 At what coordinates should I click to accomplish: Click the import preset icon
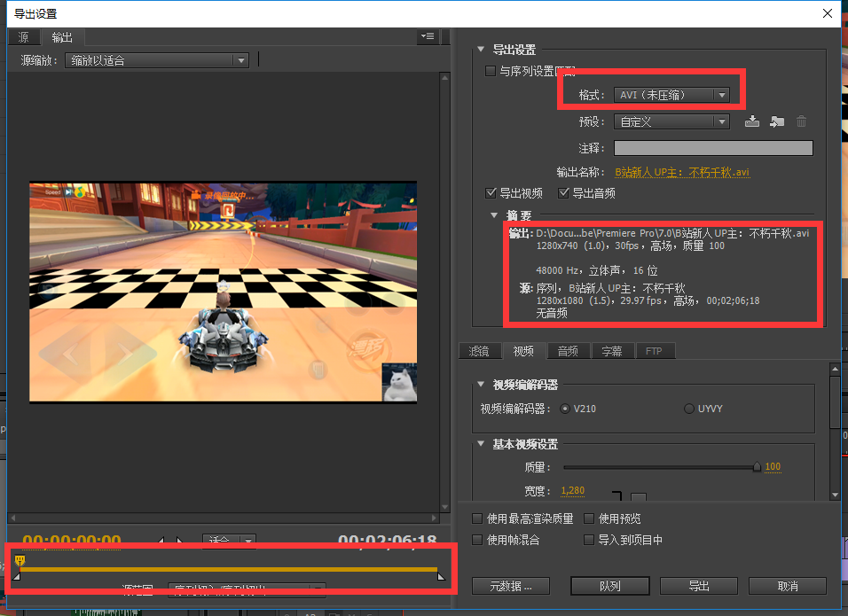point(777,121)
